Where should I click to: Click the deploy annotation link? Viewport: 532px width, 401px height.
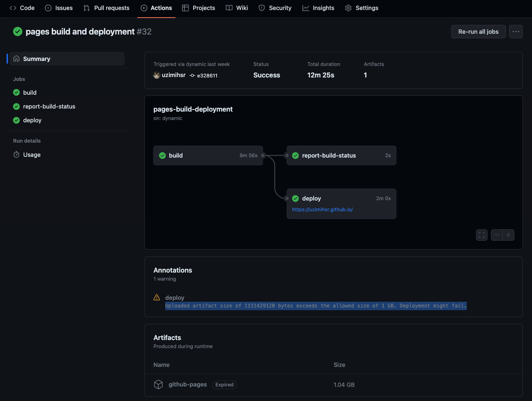(175, 297)
